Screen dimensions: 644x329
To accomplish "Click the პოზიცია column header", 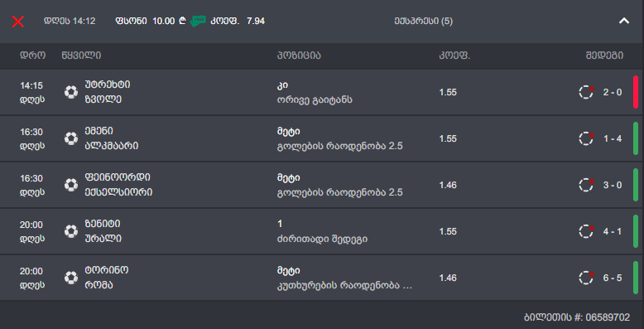I will (299, 56).
